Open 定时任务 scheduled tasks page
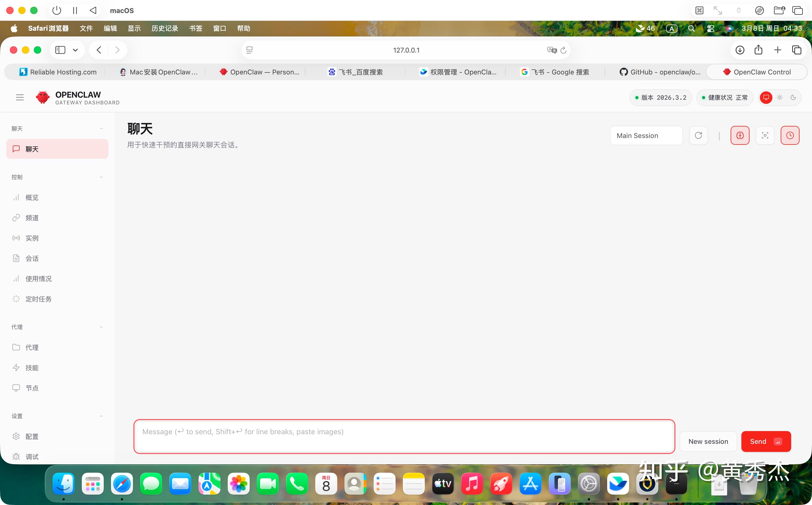This screenshot has width=812, height=505. coord(39,299)
